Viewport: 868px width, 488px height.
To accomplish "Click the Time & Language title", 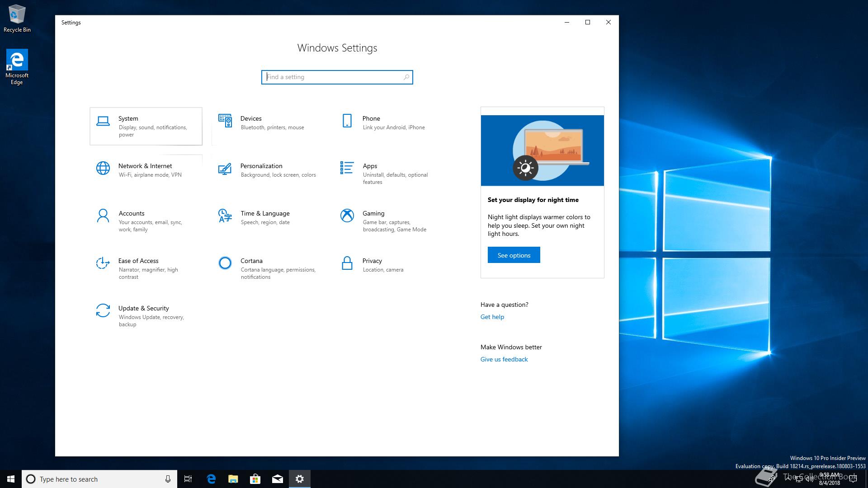I will [x=265, y=213].
